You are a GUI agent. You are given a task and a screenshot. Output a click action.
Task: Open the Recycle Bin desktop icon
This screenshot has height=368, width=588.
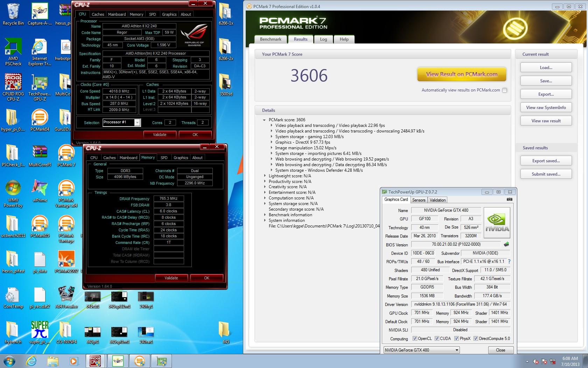tap(13, 14)
